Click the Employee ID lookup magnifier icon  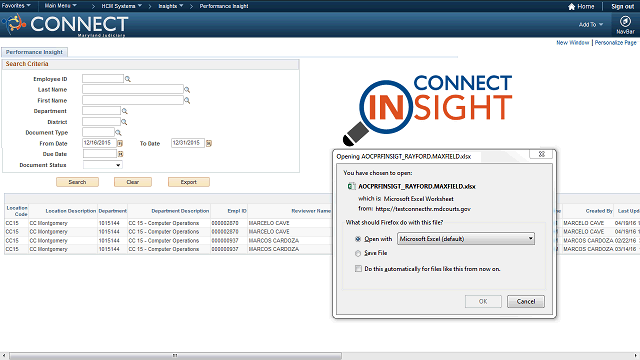pyautogui.click(x=128, y=79)
